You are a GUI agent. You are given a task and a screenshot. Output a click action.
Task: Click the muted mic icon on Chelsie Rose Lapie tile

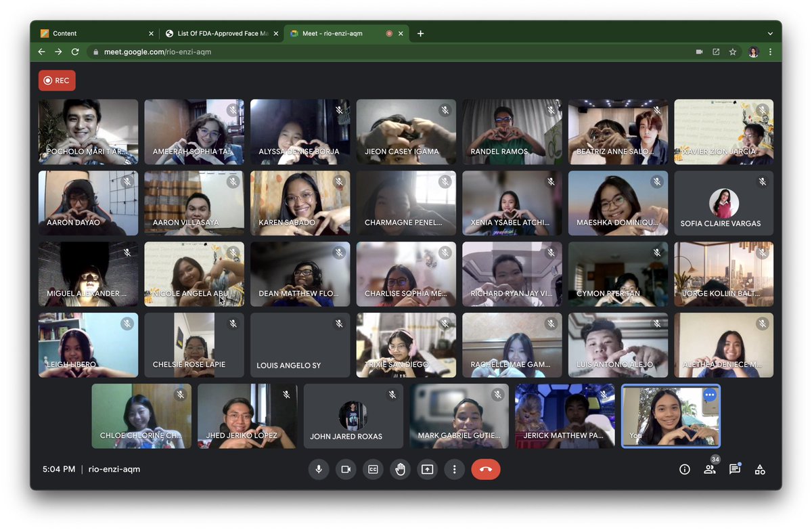click(233, 324)
